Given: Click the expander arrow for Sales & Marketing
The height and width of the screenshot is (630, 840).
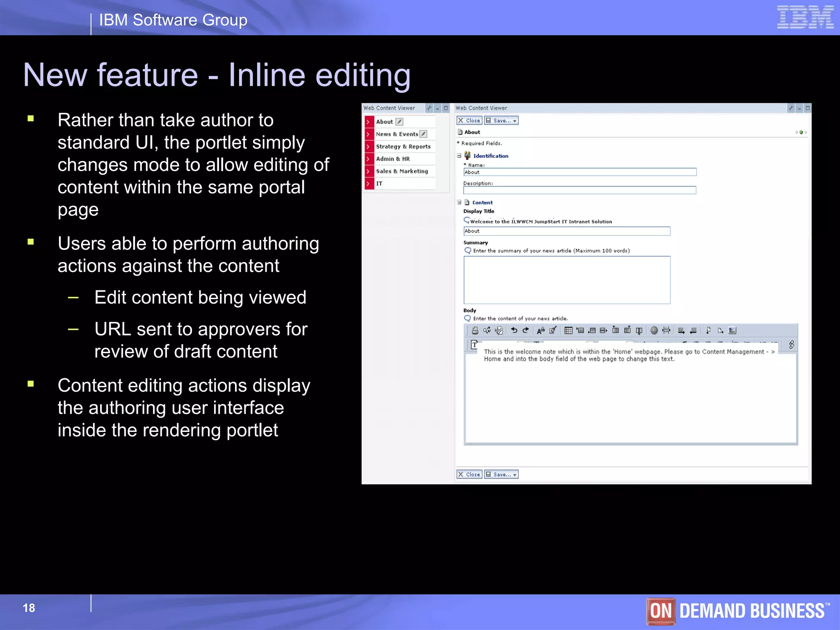Looking at the screenshot, I should coord(369,171).
